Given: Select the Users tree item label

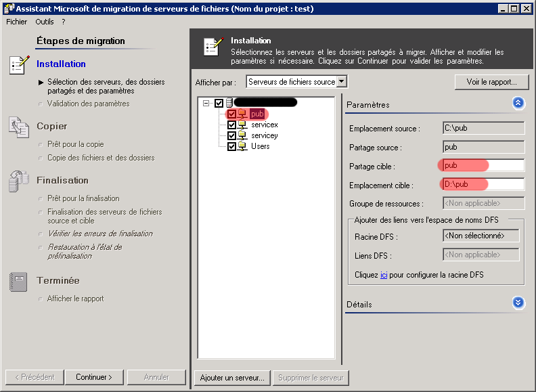Looking at the screenshot, I should (261, 146).
